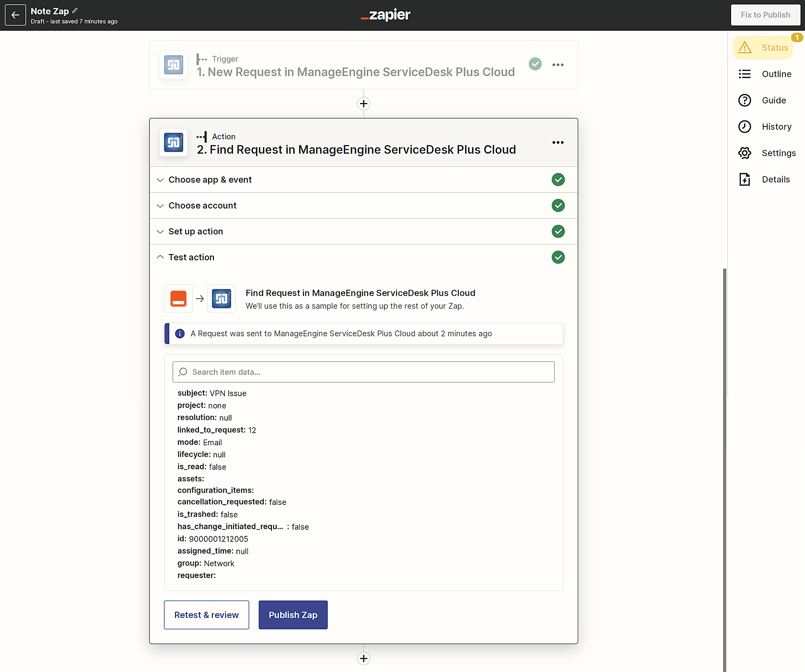Click the plus icon between trigger and action
Screen dimensions: 805x672
(363, 104)
